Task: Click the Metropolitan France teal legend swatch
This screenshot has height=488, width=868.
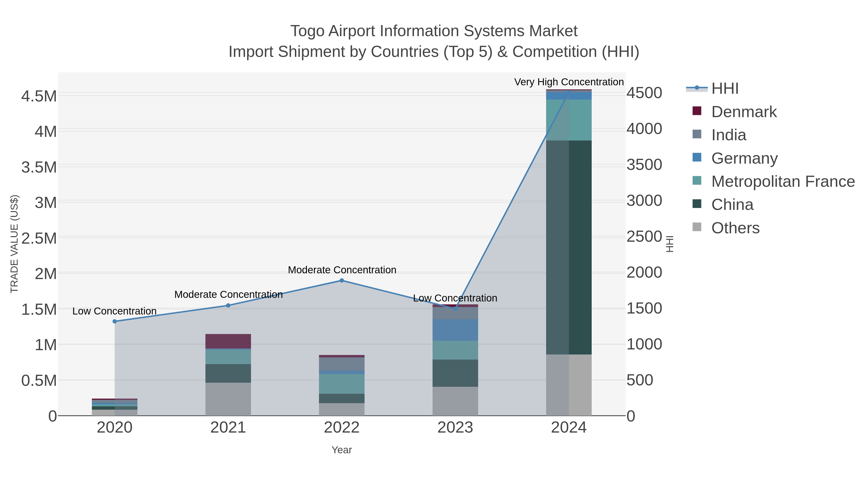Action: pos(697,180)
